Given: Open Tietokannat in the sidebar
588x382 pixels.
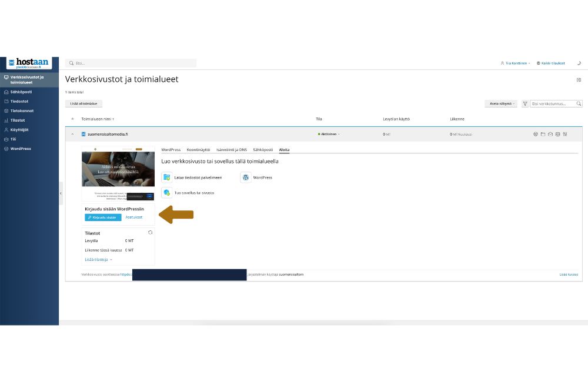Looking at the screenshot, I should click(x=22, y=110).
